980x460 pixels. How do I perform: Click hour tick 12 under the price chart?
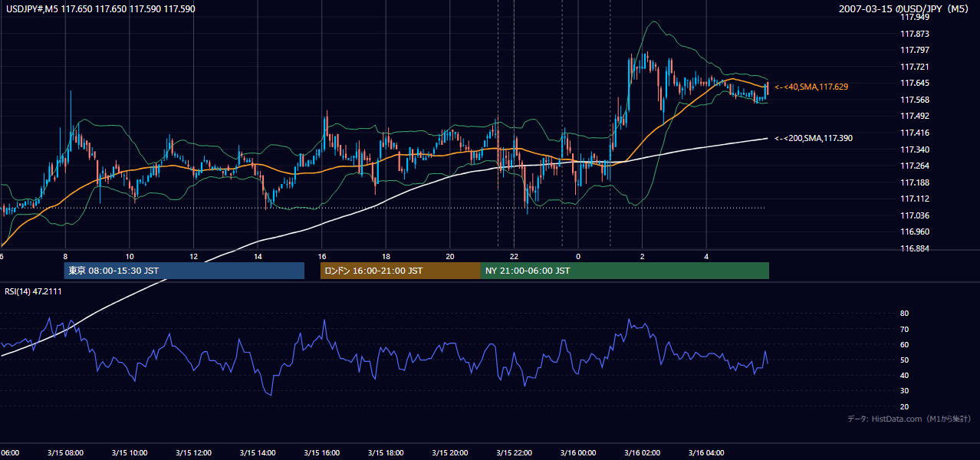click(194, 256)
